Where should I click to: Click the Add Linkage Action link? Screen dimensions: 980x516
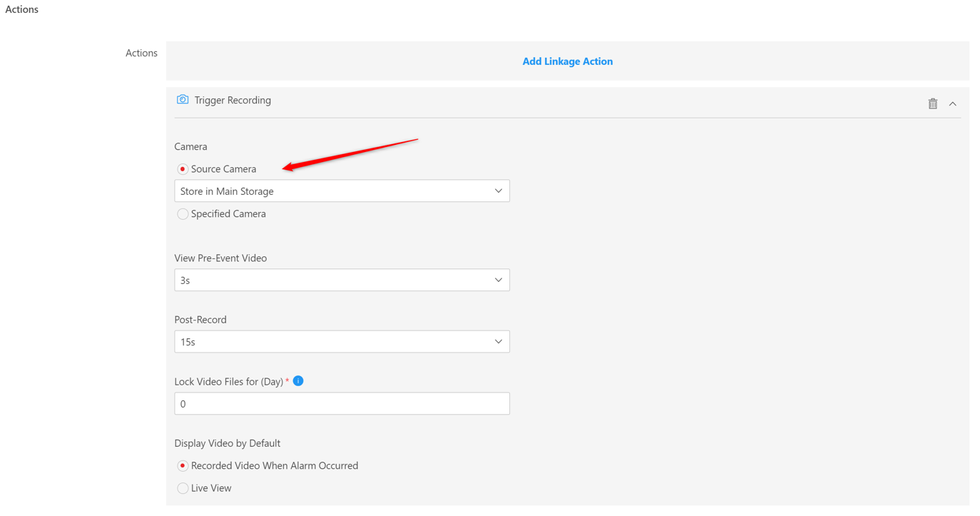click(567, 61)
